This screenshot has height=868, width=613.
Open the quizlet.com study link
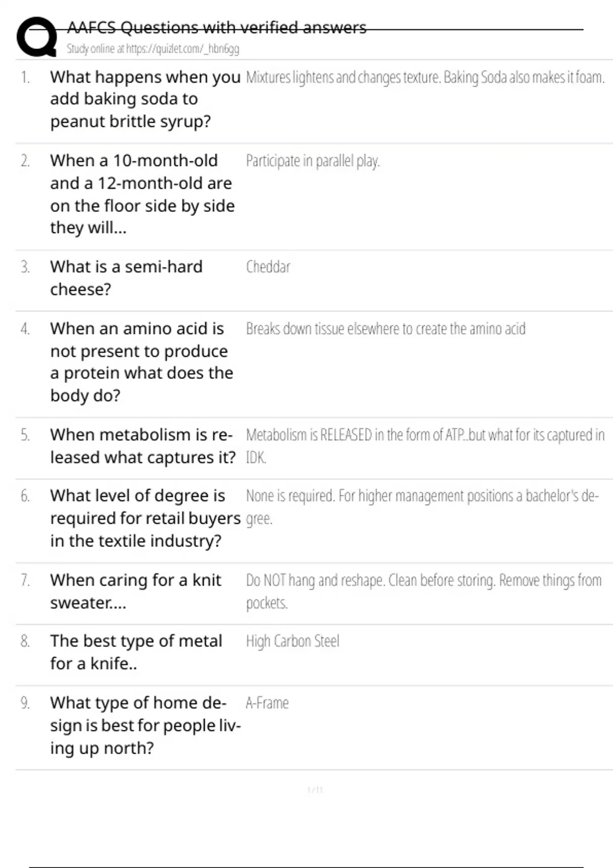(x=153, y=49)
